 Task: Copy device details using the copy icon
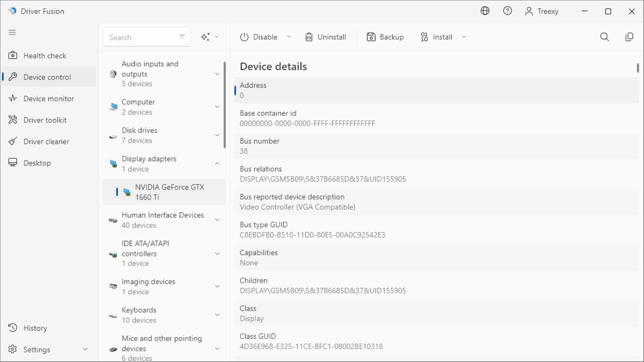(x=630, y=37)
